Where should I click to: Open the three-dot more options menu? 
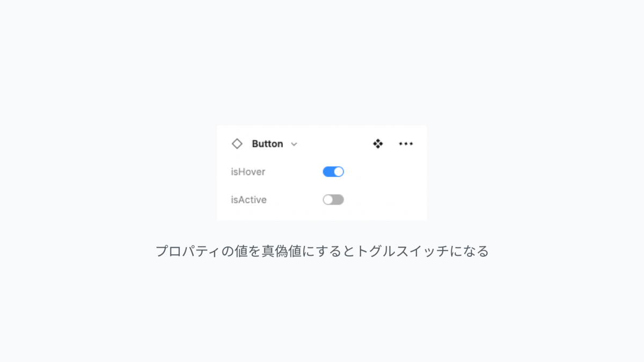(x=406, y=144)
